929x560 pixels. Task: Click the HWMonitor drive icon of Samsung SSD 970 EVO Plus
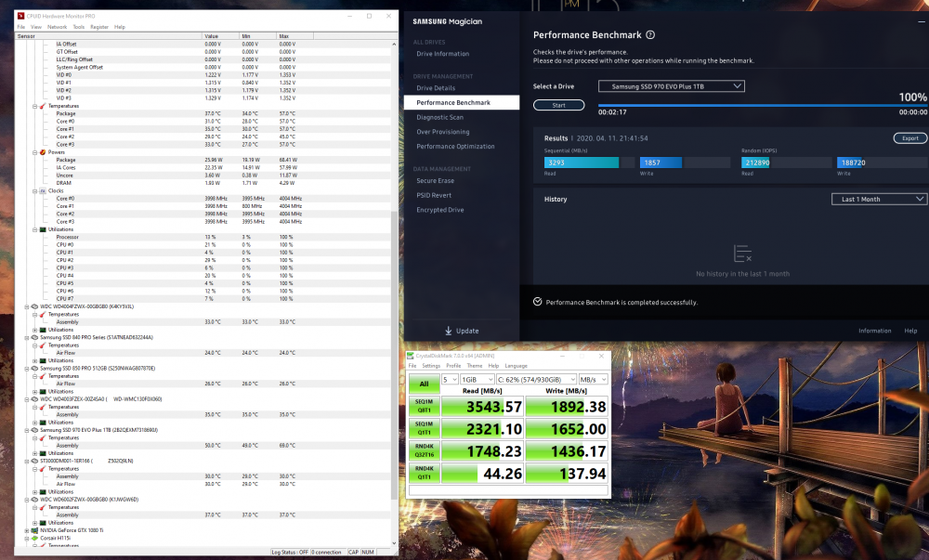[x=34, y=430]
